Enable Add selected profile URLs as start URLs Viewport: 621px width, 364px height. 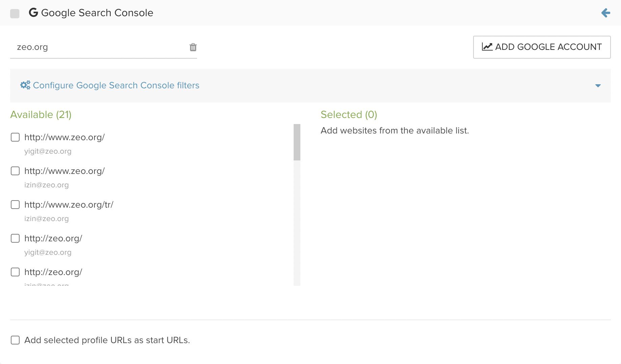pos(15,340)
